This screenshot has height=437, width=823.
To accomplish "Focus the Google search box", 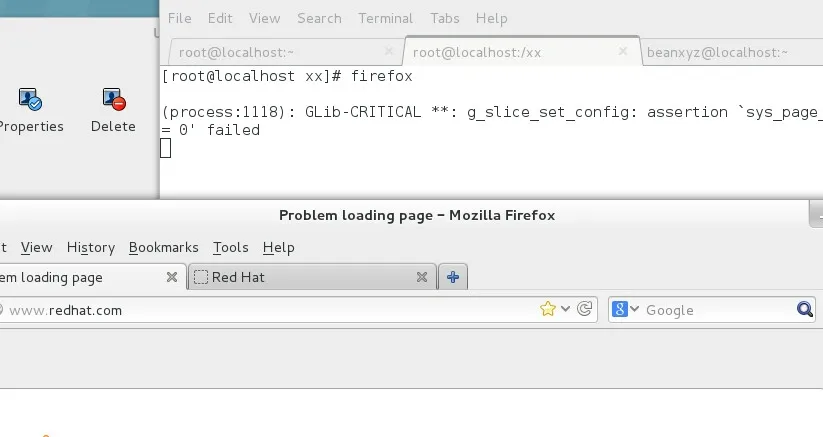I will click(715, 310).
